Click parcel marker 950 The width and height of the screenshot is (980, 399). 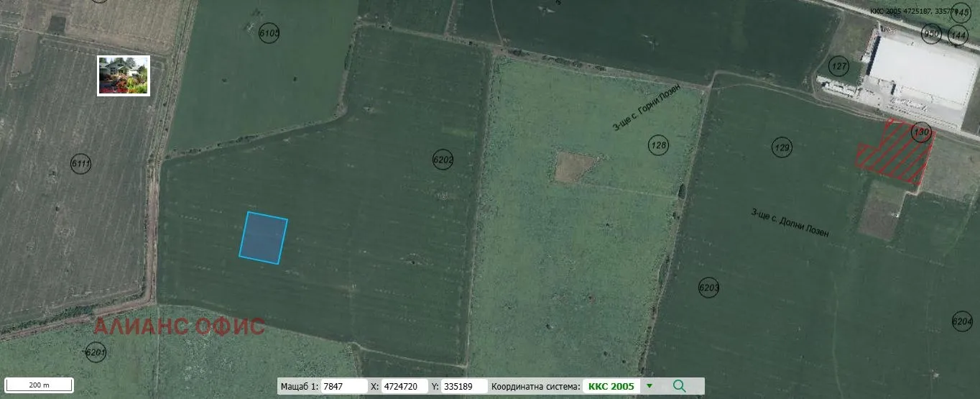pos(931,33)
